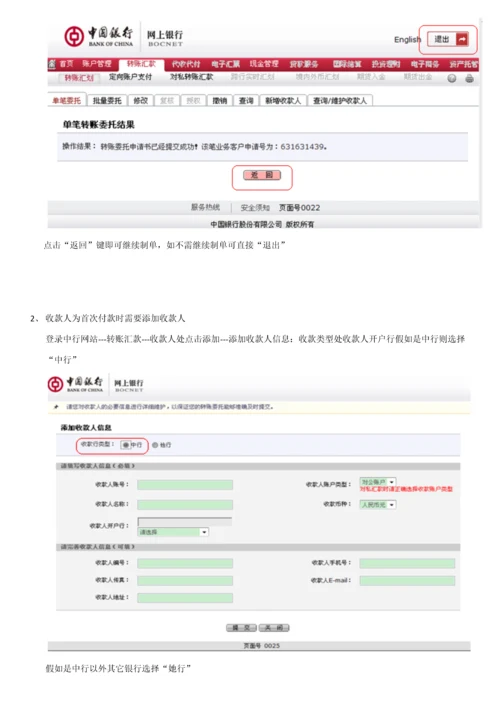Viewport: 500px width, 707px height.
Task: Click the 收款人传真 input field
Action: coord(185,580)
